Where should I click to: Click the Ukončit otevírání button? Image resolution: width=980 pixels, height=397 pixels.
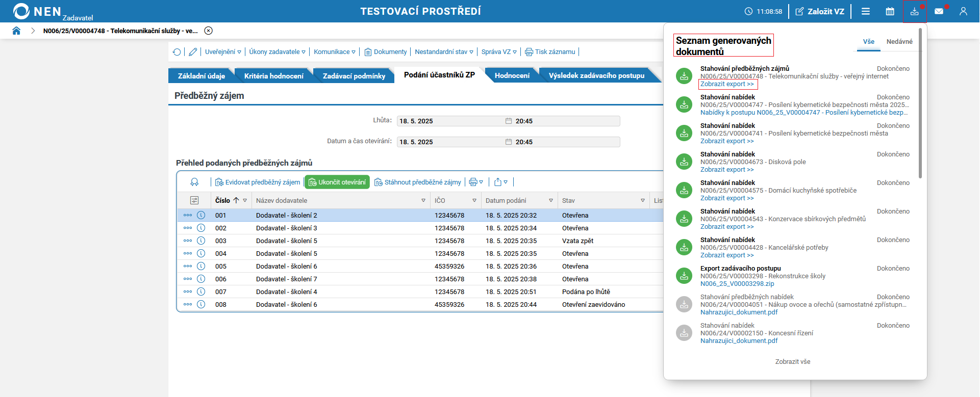(x=337, y=182)
